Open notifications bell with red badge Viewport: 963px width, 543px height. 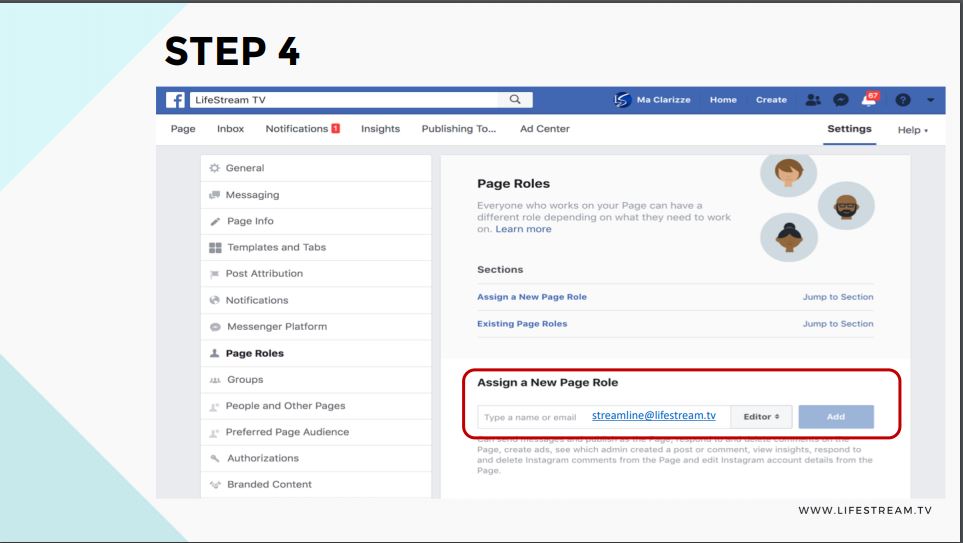coord(870,99)
